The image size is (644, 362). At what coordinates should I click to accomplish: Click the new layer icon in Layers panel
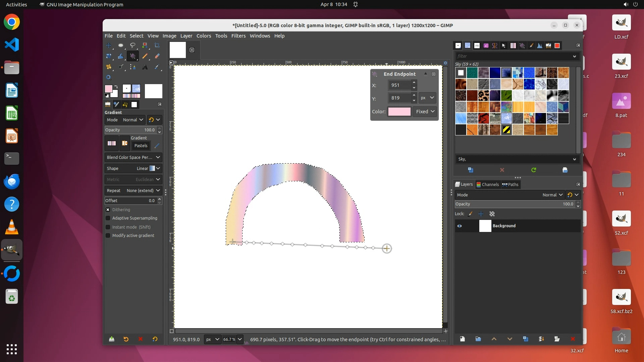462,339
